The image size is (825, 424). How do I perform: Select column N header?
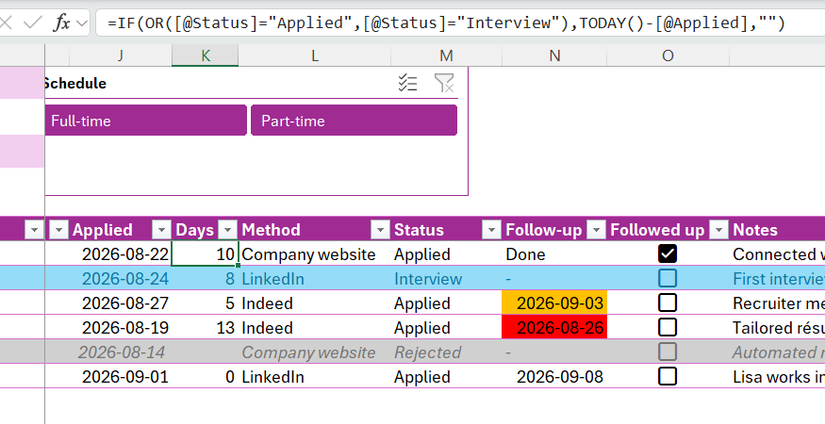point(555,55)
